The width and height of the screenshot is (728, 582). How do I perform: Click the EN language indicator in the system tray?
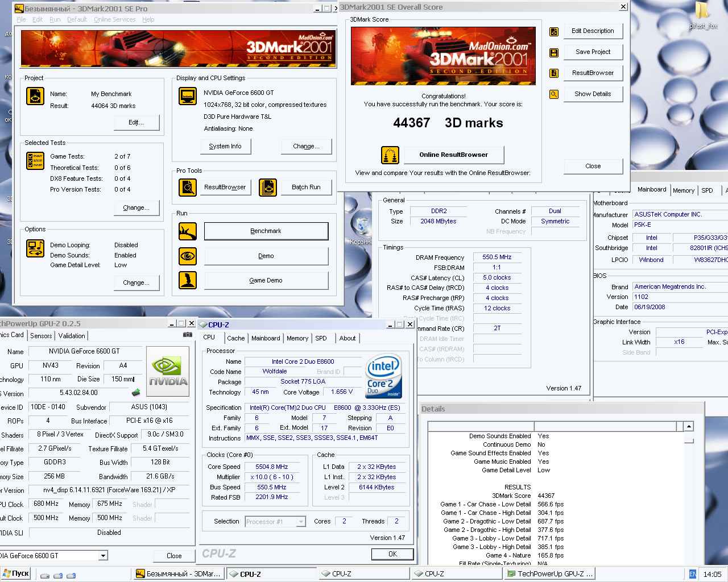click(692, 574)
